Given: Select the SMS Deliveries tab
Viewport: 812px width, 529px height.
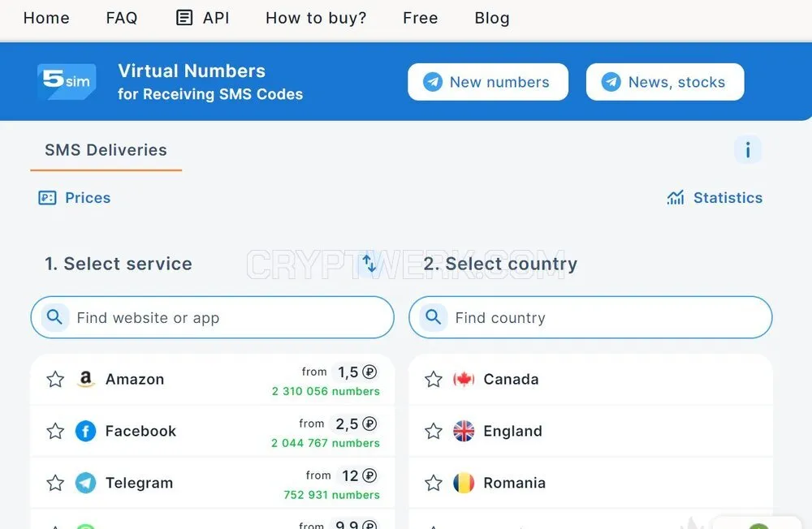Looking at the screenshot, I should click(106, 150).
